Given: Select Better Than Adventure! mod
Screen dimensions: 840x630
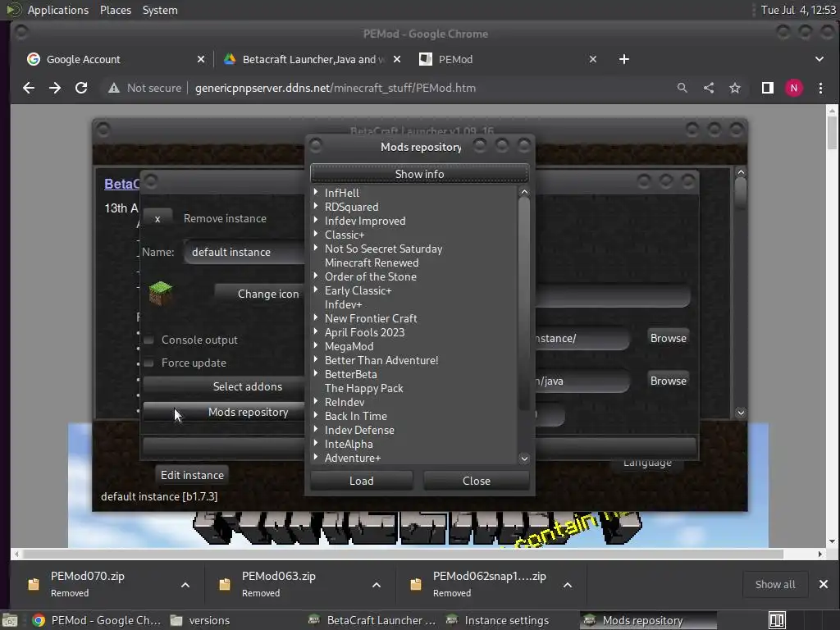Looking at the screenshot, I should coord(381,360).
